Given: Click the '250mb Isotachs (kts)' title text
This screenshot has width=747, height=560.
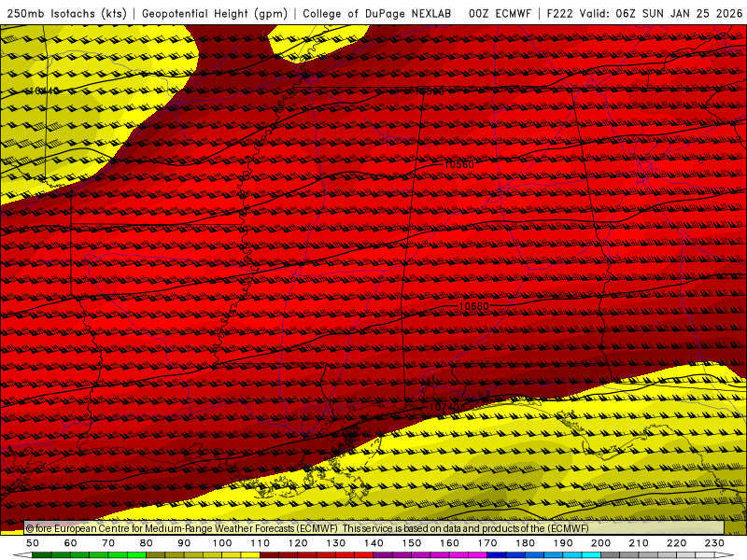Looking at the screenshot, I should 67,14.
